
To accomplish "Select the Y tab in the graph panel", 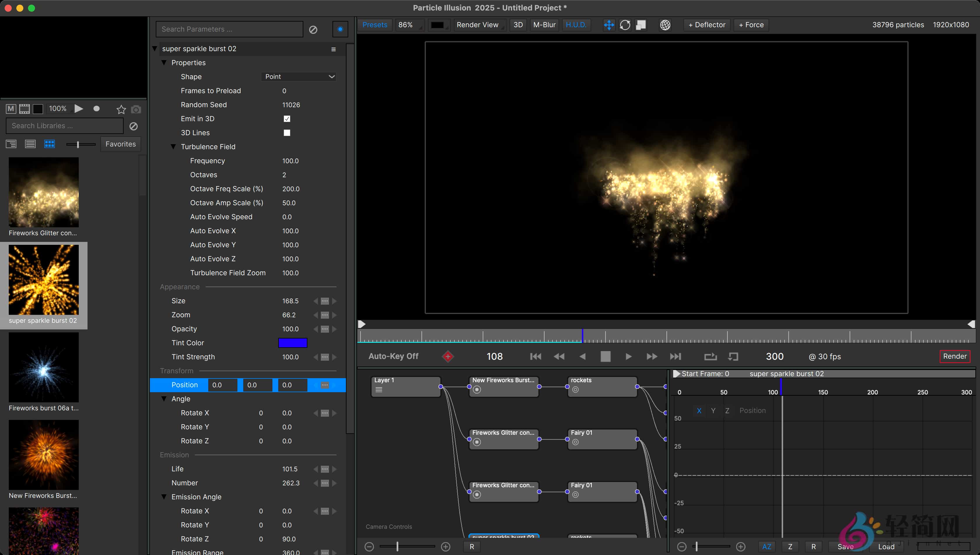I will (x=713, y=411).
